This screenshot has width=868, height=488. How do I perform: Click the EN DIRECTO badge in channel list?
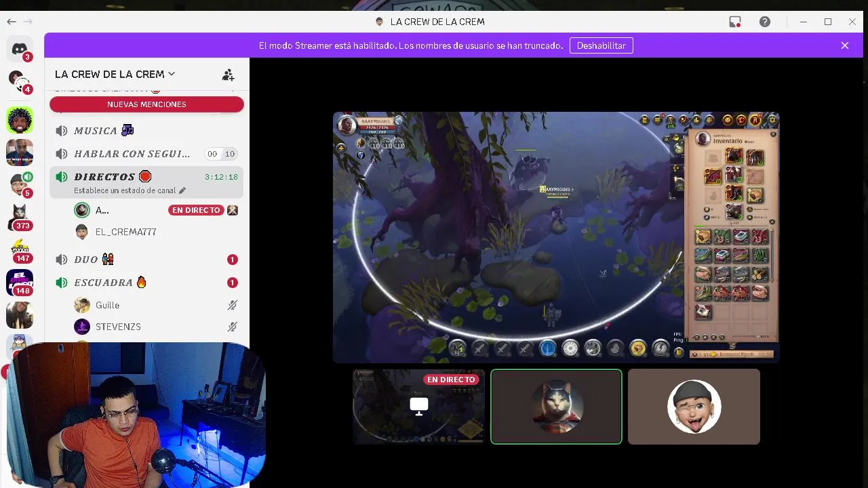[x=196, y=210]
